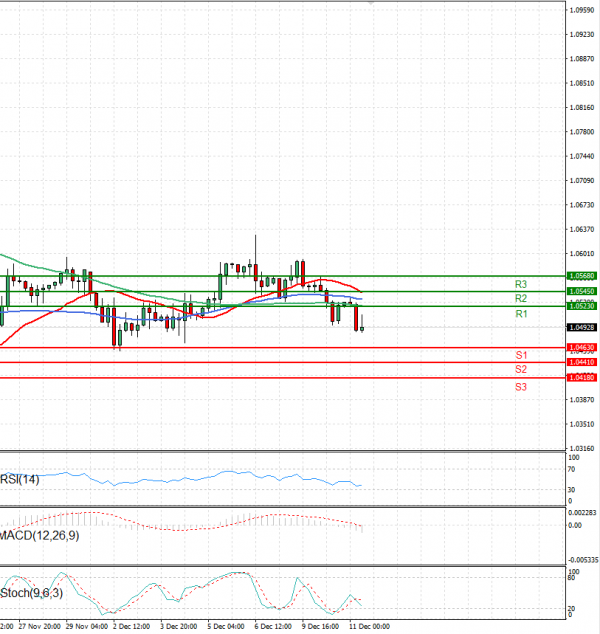
Task: Click the 1.03160 price axis value
Action: [582, 448]
